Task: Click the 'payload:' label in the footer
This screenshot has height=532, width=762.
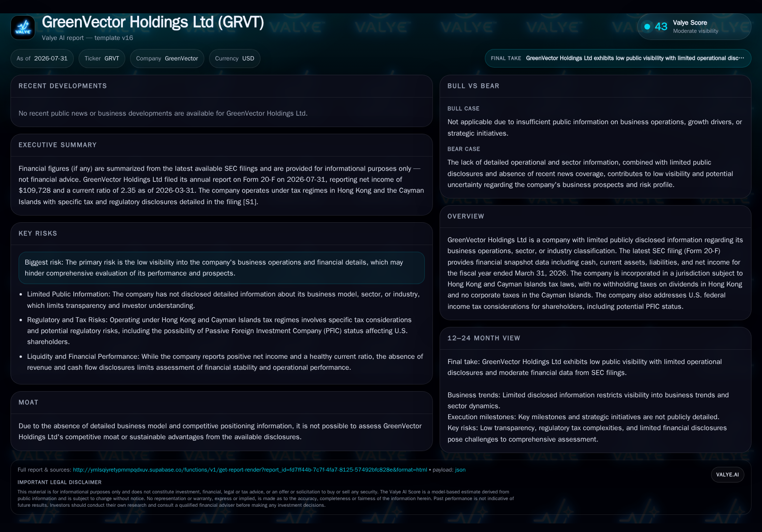Action: click(443, 470)
